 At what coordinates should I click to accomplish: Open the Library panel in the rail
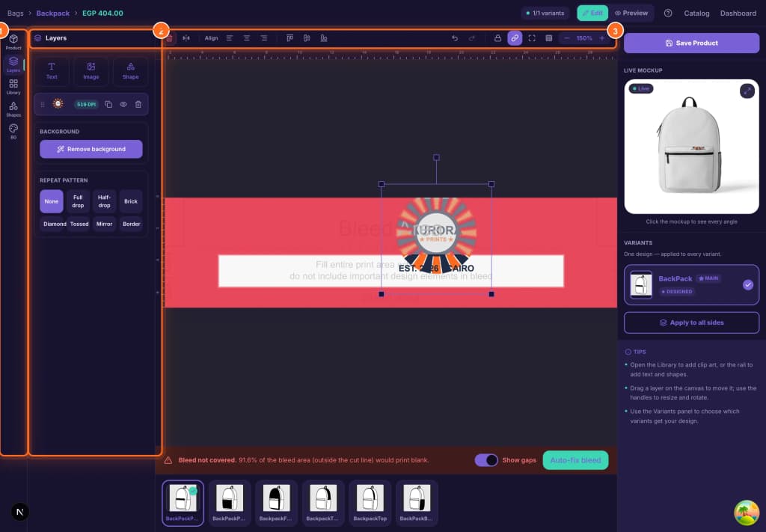(13, 87)
